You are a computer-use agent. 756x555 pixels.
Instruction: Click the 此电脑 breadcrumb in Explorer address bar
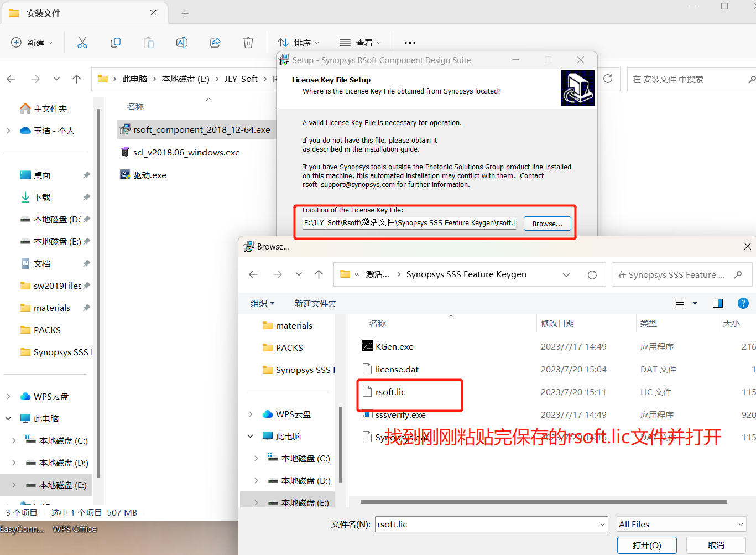[x=134, y=79]
